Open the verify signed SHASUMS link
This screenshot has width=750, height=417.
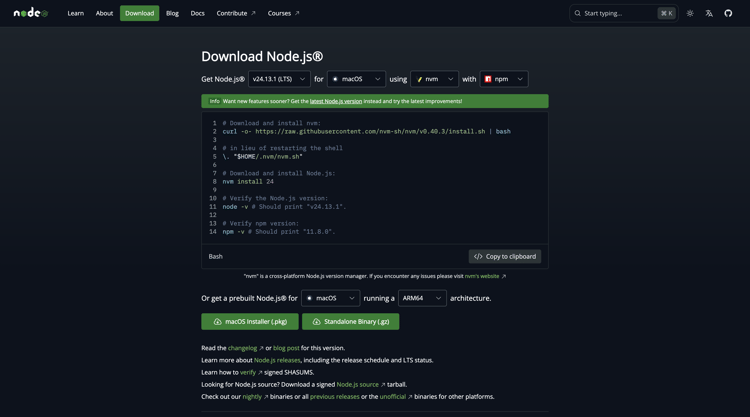tap(251, 372)
